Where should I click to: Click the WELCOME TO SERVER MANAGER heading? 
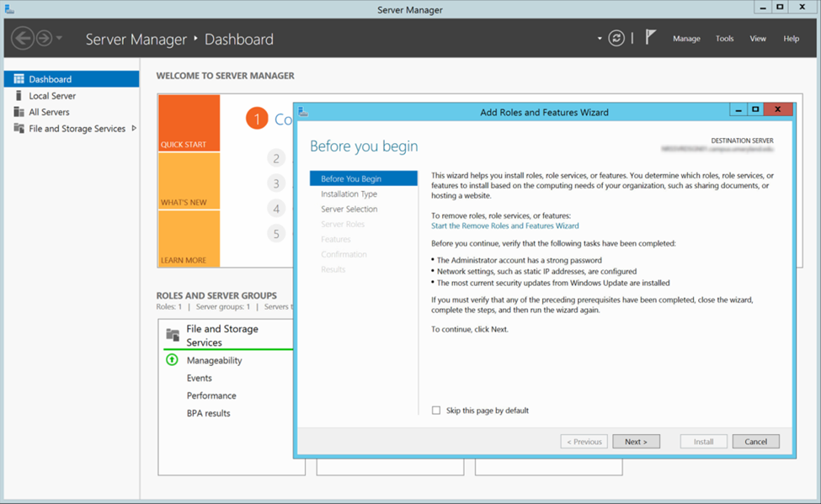(225, 76)
